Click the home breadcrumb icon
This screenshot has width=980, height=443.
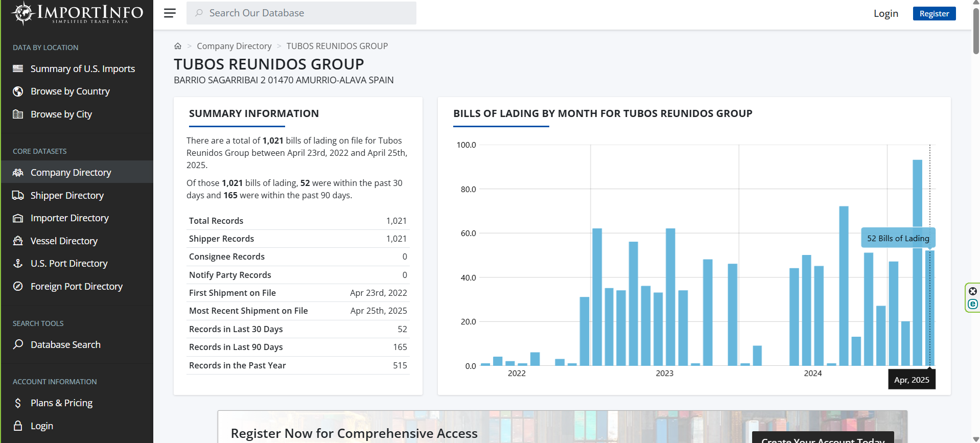coord(178,46)
